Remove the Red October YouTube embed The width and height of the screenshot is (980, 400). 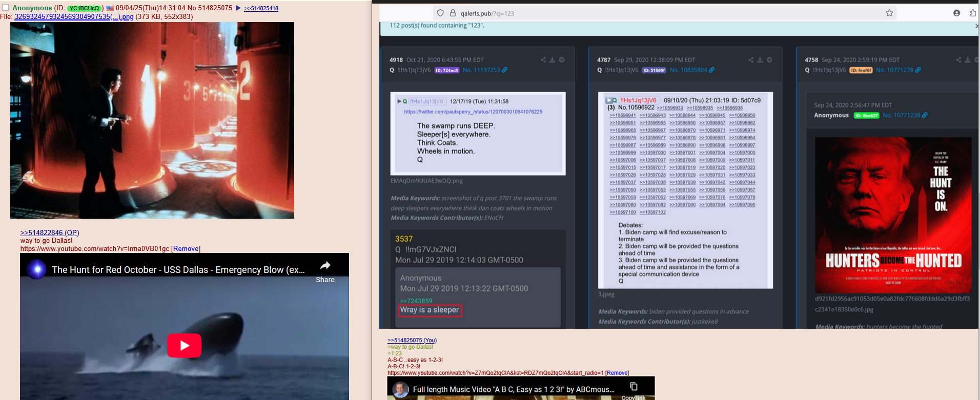coord(186,249)
